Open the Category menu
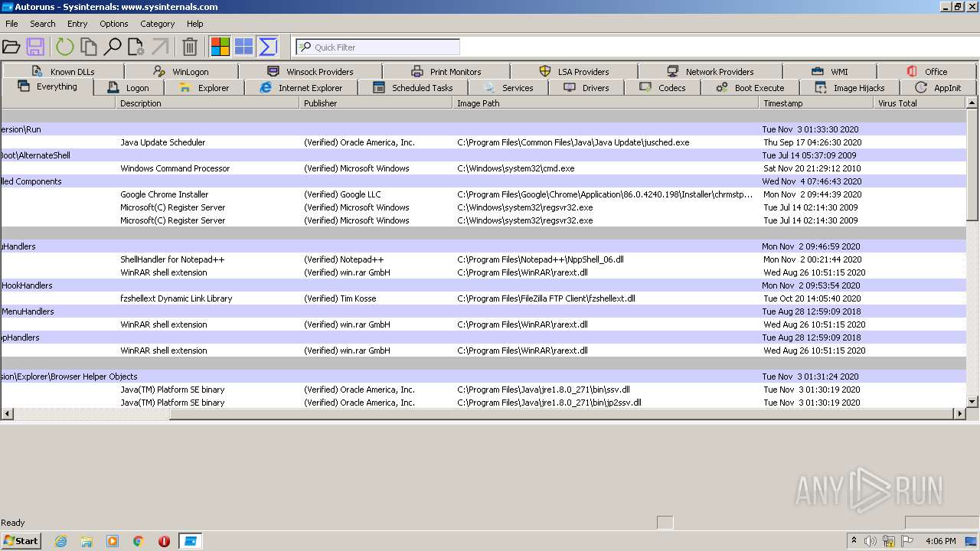This screenshot has height=551, width=980. 158,24
